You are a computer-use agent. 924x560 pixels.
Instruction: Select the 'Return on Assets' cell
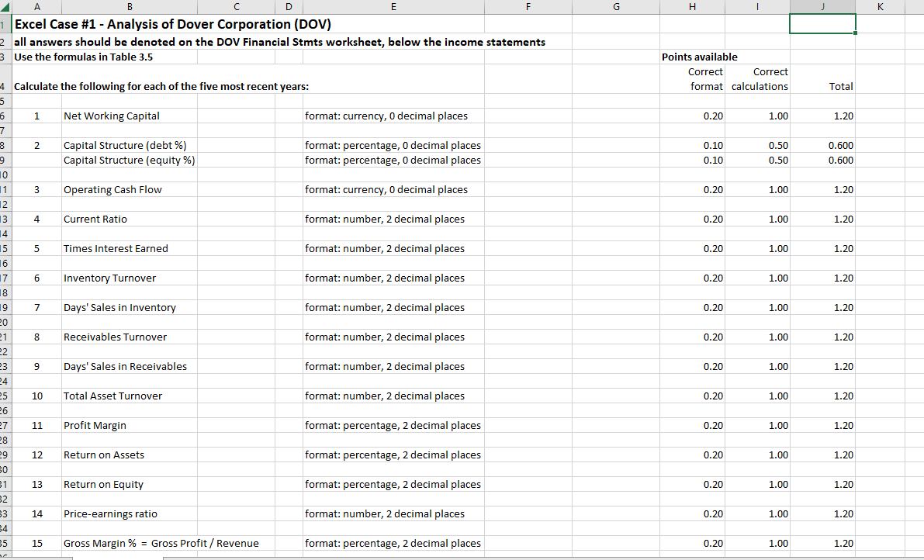(x=130, y=455)
